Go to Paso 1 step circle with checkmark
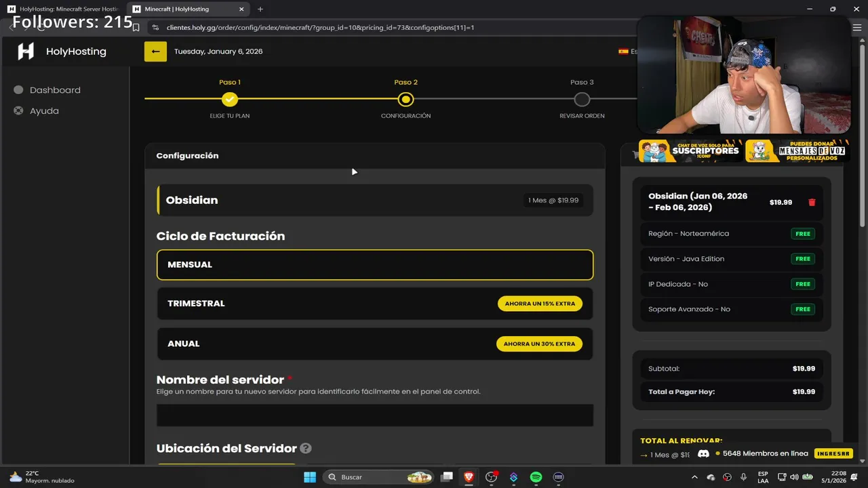The width and height of the screenshot is (868, 488). point(230,99)
